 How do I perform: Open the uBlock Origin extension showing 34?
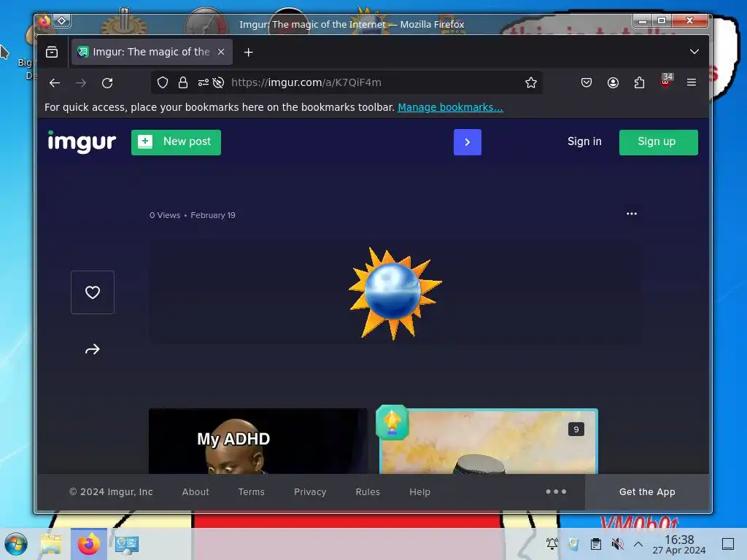(x=666, y=82)
